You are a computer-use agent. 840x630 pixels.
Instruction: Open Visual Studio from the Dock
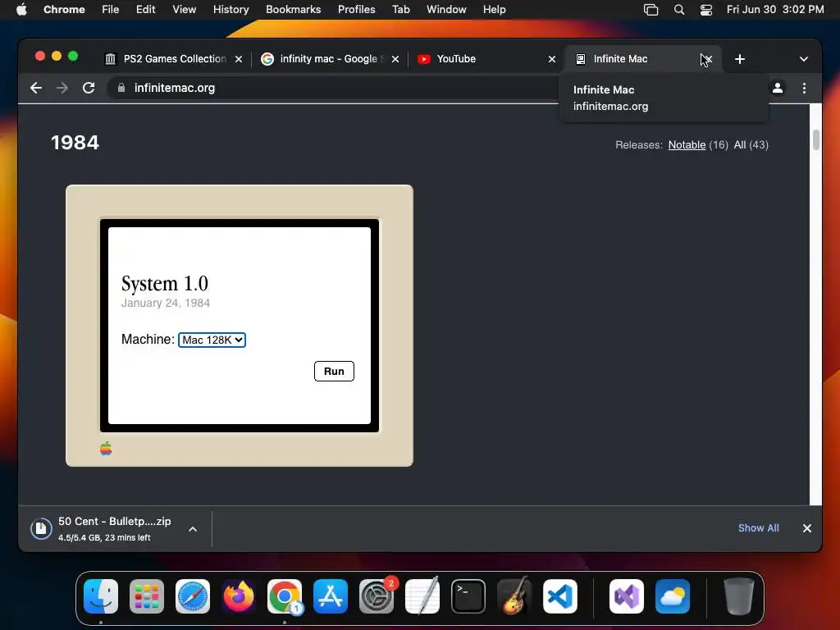tap(626, 596)
